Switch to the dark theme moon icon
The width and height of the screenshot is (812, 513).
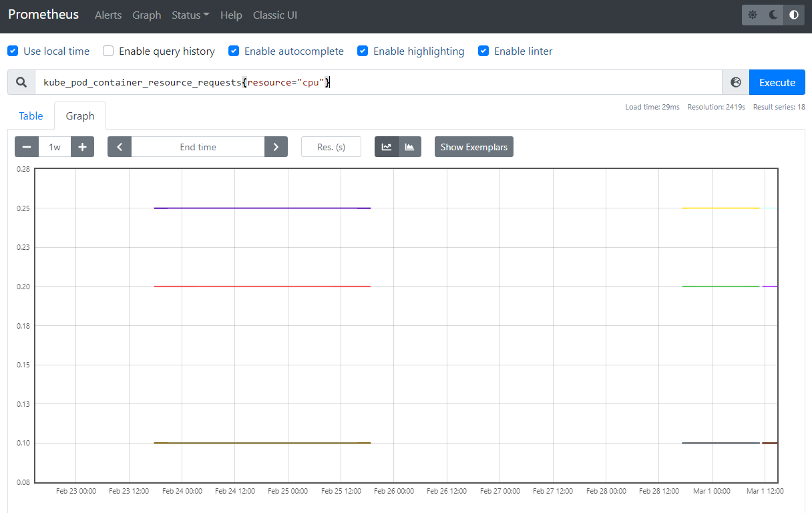click(773, 15)
